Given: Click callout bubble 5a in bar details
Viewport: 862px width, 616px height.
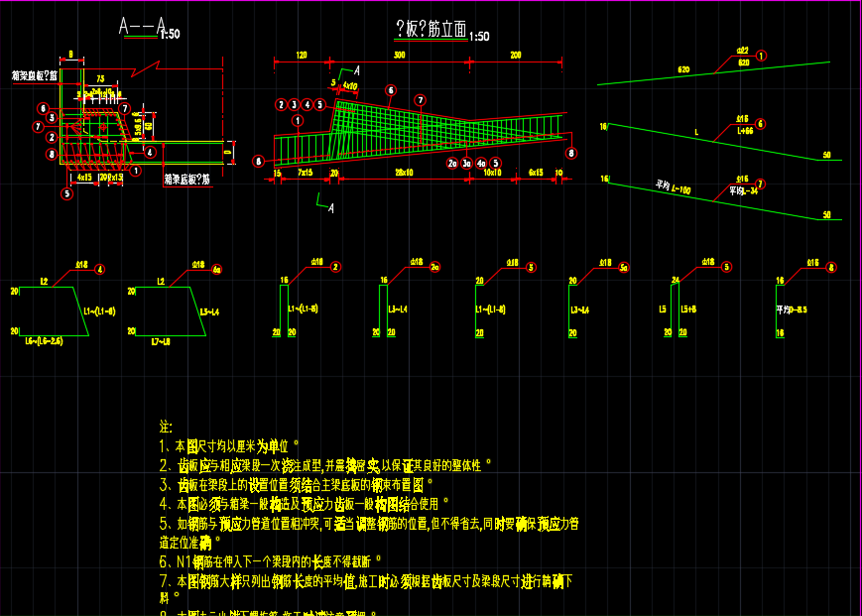Looking at the screenshot, I should click(625, 267).
